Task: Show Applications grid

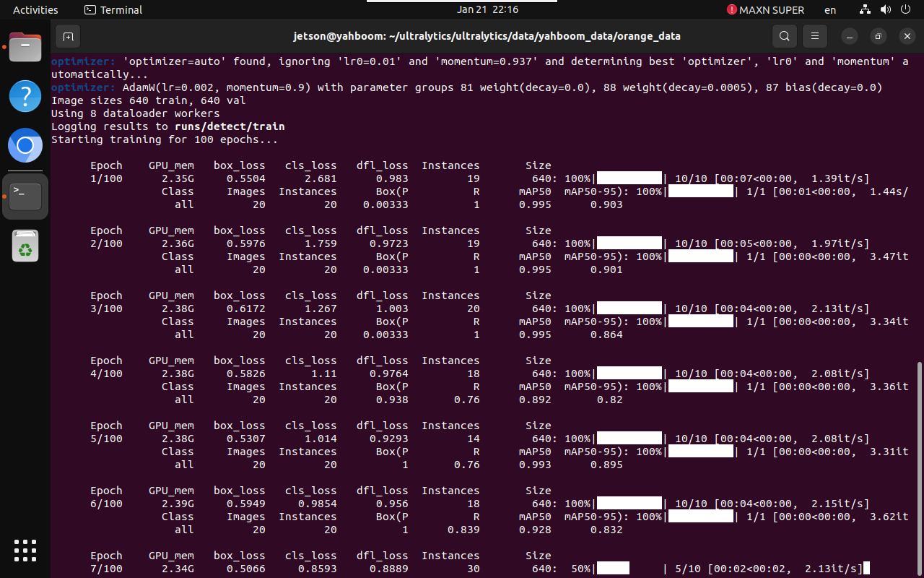Action: point(25,550)
